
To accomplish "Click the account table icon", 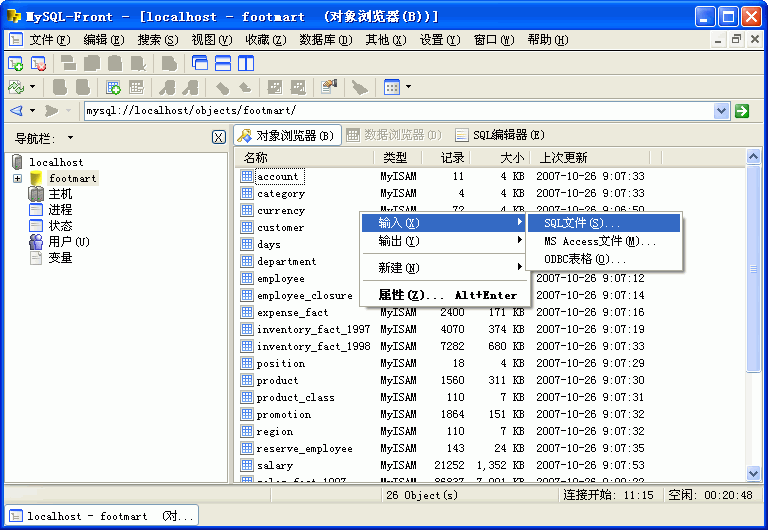I will [x=247, y=176].
